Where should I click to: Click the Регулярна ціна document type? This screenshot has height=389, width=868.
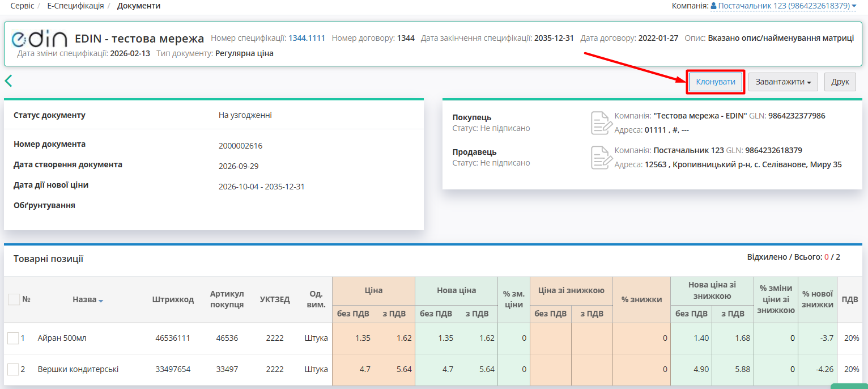click(244, 54)
